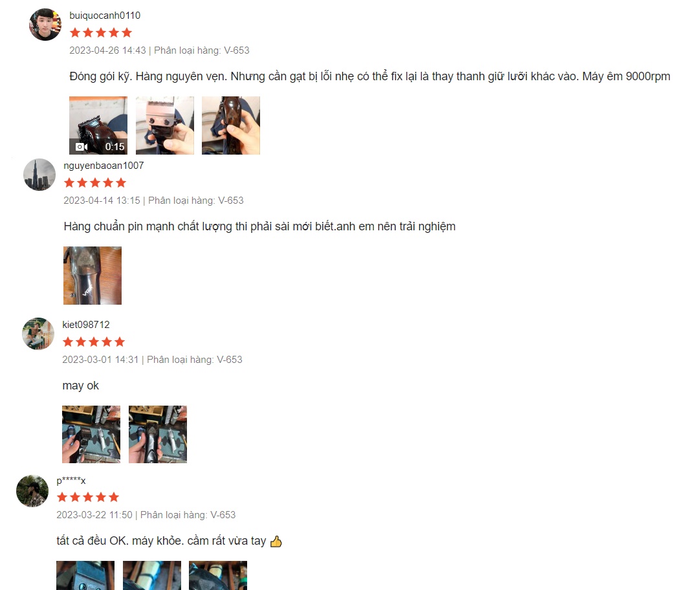View p*****x's first review photo
This screenshot has width=700, height=590.
tap(85, 575)
